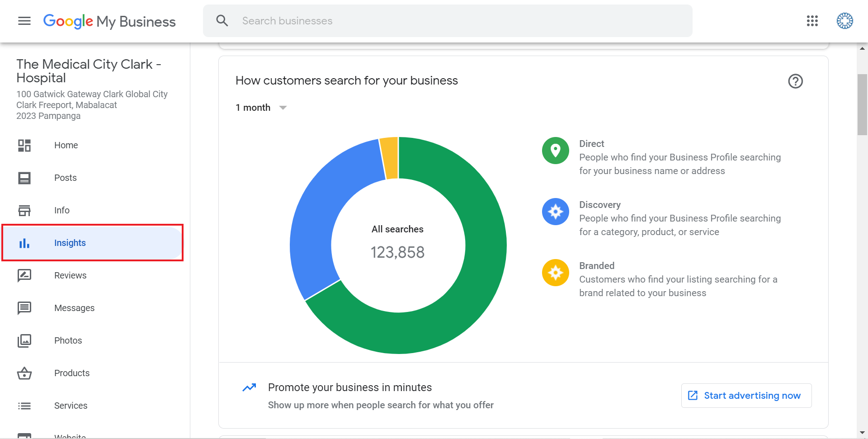Open help for customer search card
The width and height of the screenshot is (868, 439).
point(795,81)
